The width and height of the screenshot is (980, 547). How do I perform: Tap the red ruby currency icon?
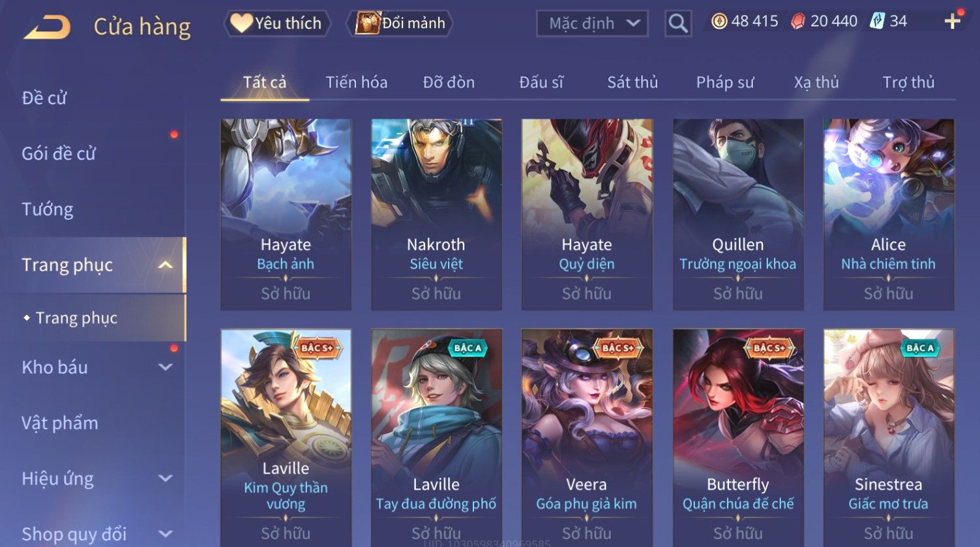[x=797, y=22]
